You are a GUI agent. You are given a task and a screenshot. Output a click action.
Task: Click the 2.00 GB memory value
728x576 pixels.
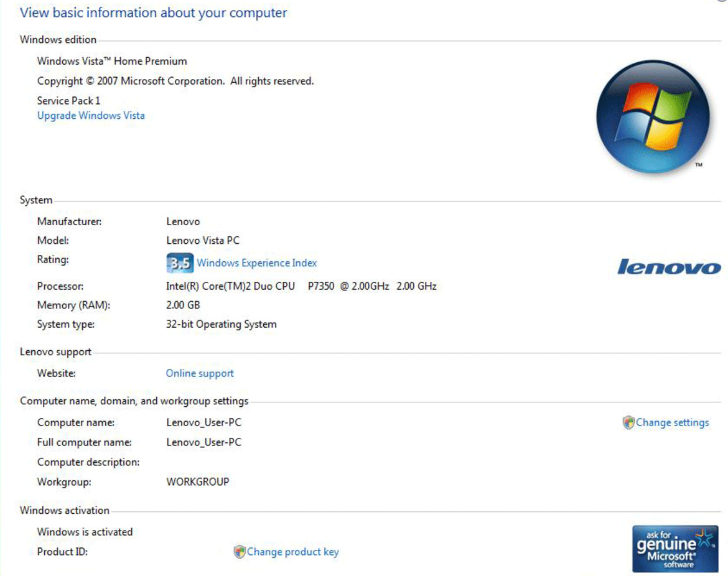coord(183,305)
